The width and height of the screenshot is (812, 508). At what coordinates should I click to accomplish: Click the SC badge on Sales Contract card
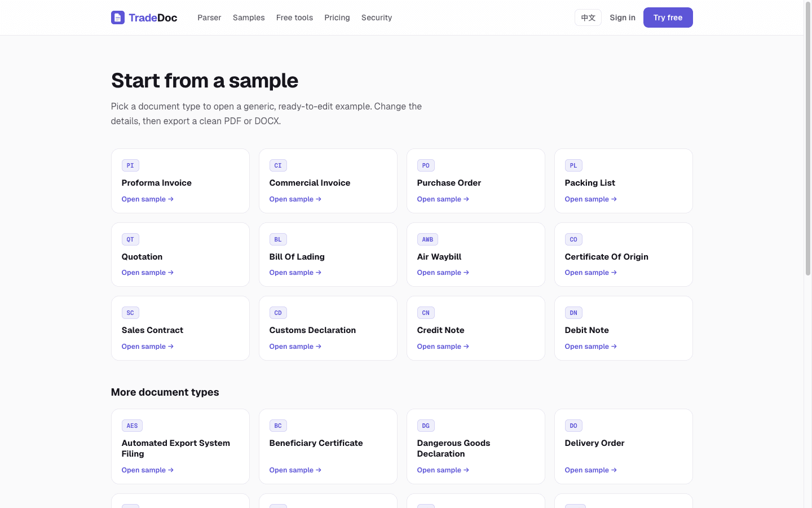(x=130, y=313)
